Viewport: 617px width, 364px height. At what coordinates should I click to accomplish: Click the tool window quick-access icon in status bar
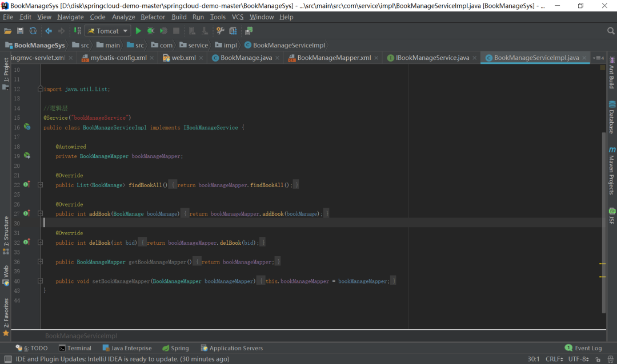tap(8, 359)
